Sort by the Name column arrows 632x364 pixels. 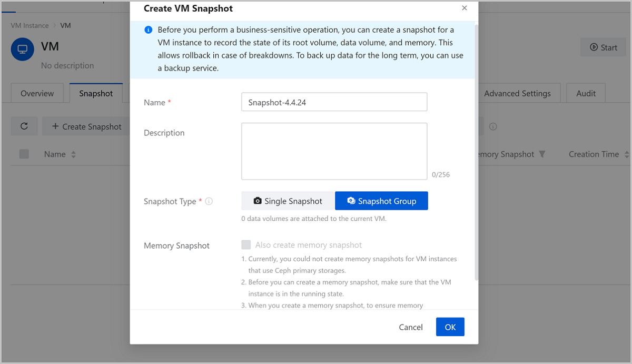tap(73, 155)
